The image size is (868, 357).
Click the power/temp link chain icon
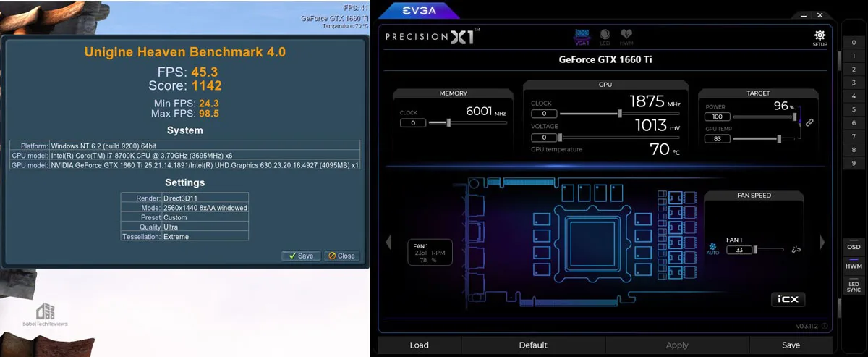coord(809,123)
